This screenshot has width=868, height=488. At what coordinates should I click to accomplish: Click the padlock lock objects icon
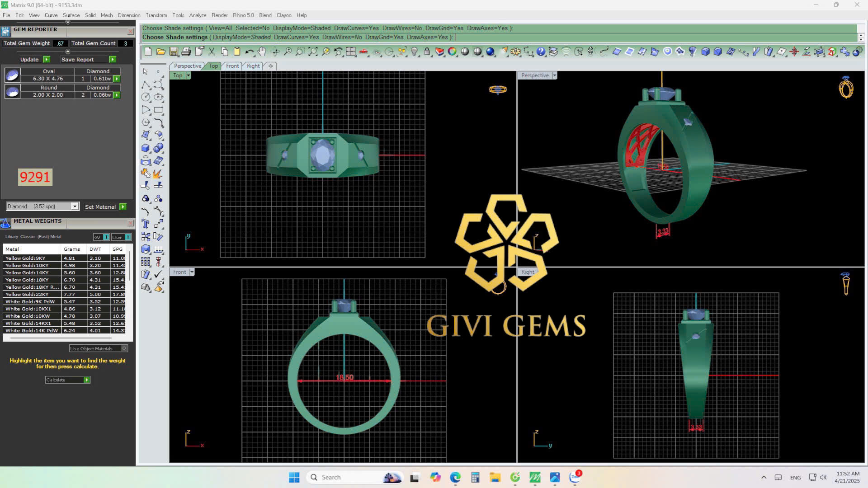point(427,52)
